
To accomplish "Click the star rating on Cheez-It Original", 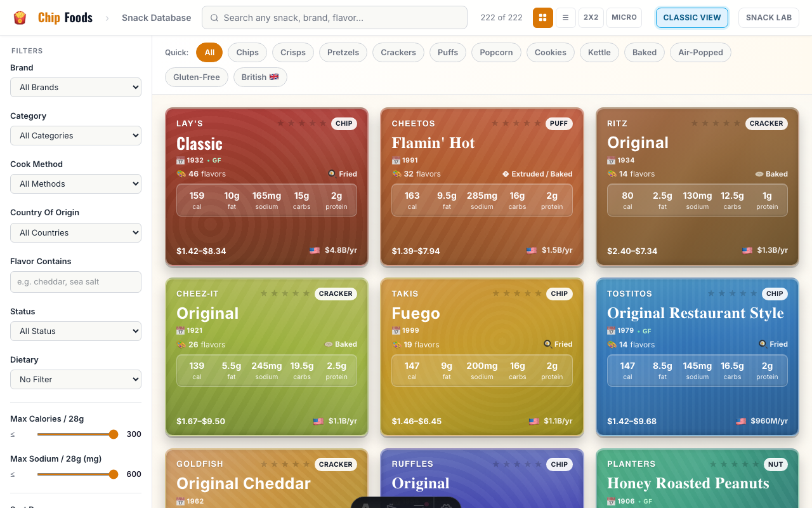I will click(285, 293).
